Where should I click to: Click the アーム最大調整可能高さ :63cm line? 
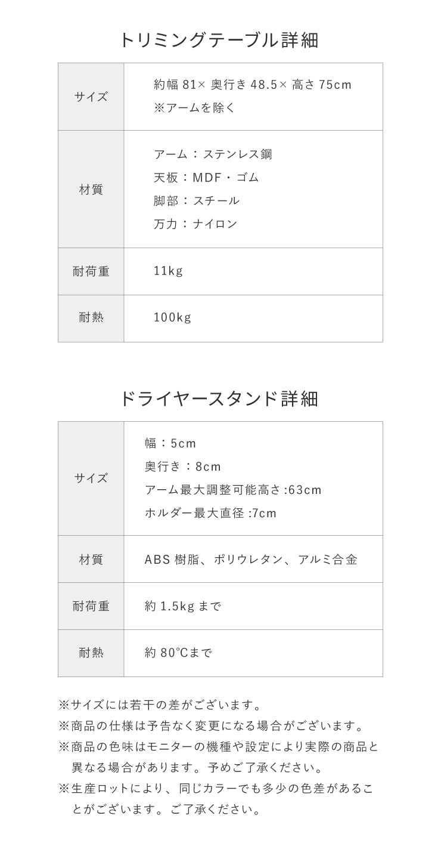pyautogui.click(x=233, y=490)
